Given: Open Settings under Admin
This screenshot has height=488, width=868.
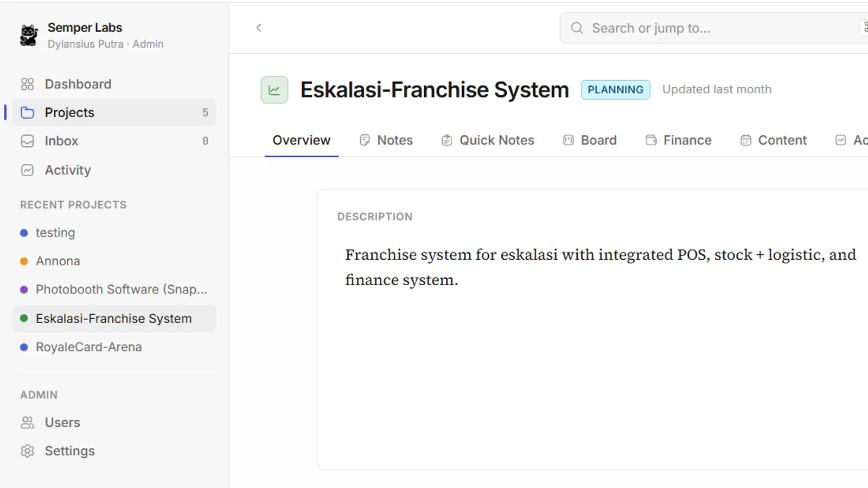Looking at the screenshot, I should [x=114, y=451].
